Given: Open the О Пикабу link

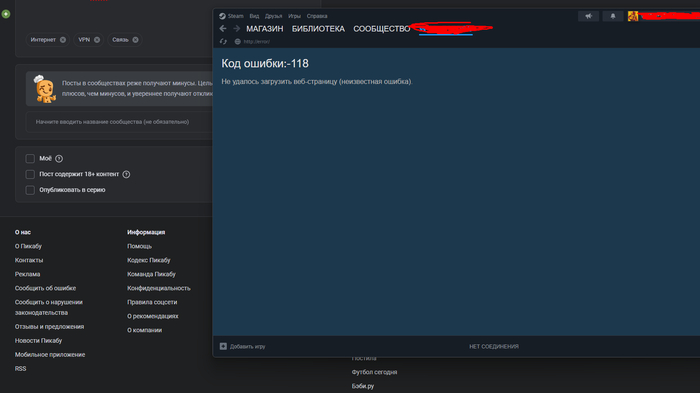Looking at the screenshot, I should coord(28,246).
